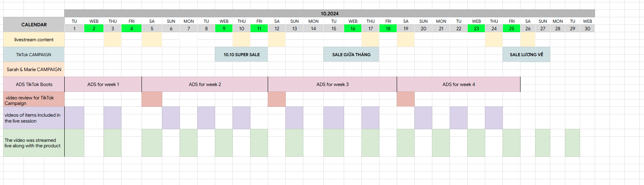644x185 pixels.
Task: Click the ADS for week 4 bar
Action: (x=459, y=84)
